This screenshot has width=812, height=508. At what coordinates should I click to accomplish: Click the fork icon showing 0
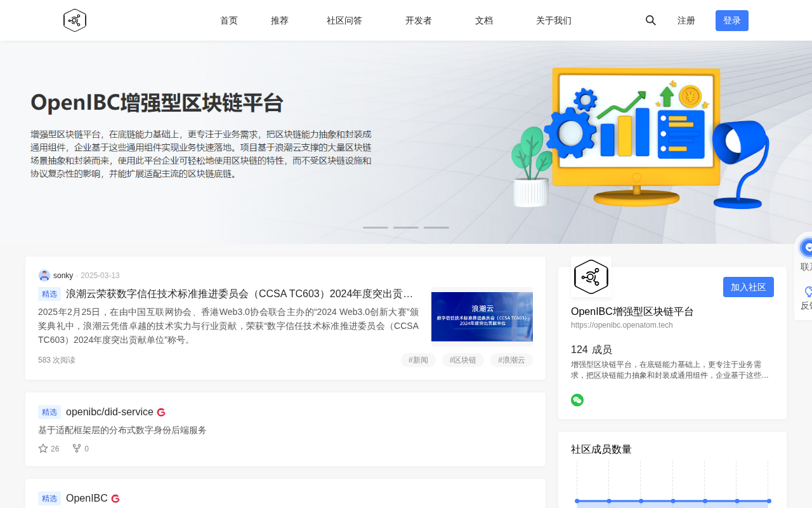tap(77, 448)
